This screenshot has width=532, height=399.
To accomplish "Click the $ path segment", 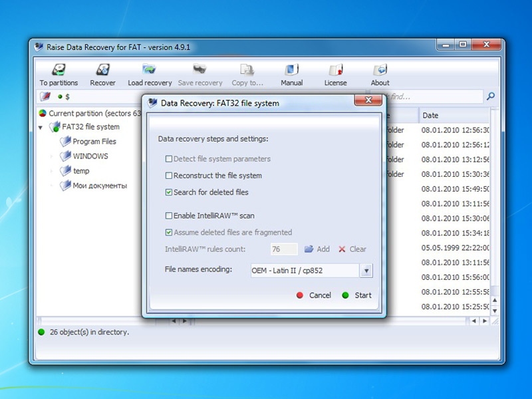I will tap(68, 96).
